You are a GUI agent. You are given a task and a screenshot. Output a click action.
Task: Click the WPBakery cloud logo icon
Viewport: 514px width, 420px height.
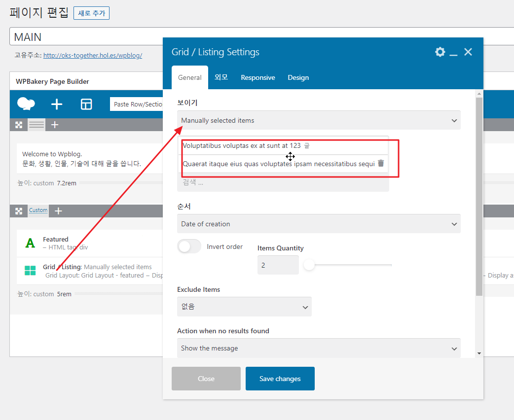point(26,104)
